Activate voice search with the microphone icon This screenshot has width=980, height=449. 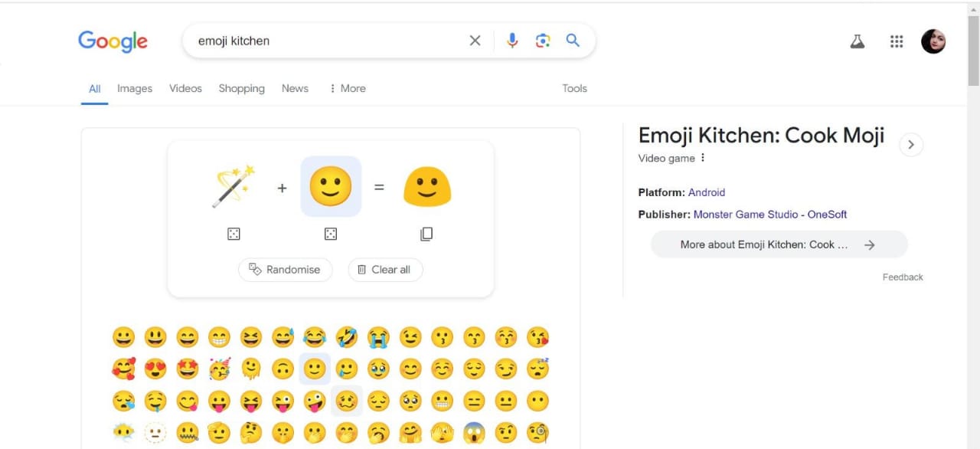click(x=511, y=40)
